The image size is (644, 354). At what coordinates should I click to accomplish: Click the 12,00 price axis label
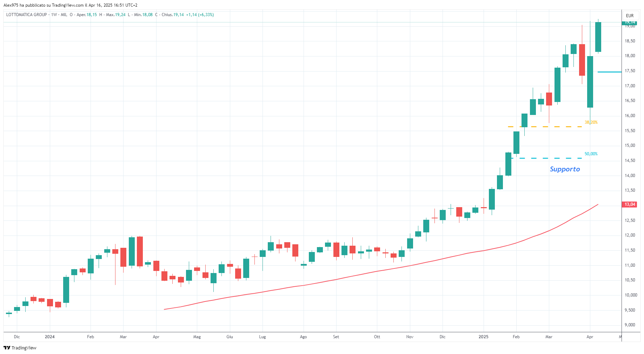630,235
